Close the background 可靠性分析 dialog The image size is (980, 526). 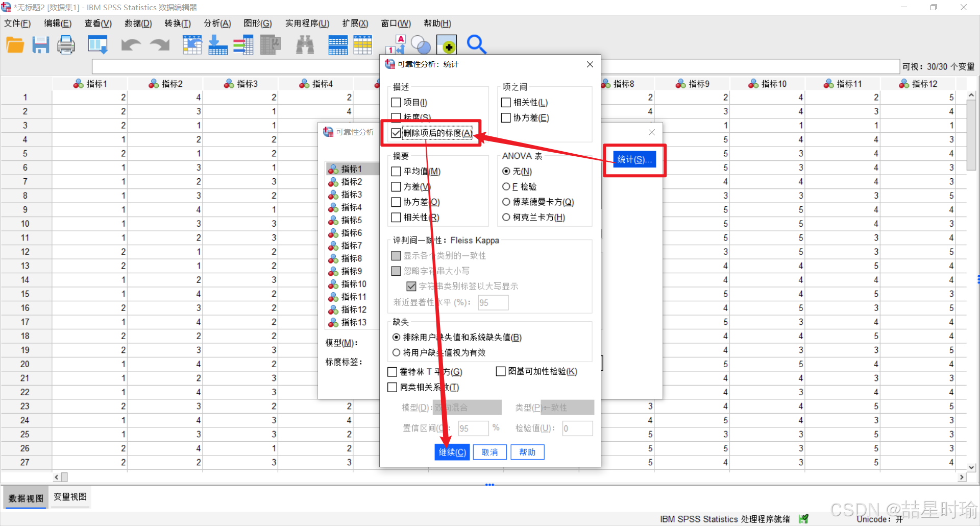tap(652, 132)
